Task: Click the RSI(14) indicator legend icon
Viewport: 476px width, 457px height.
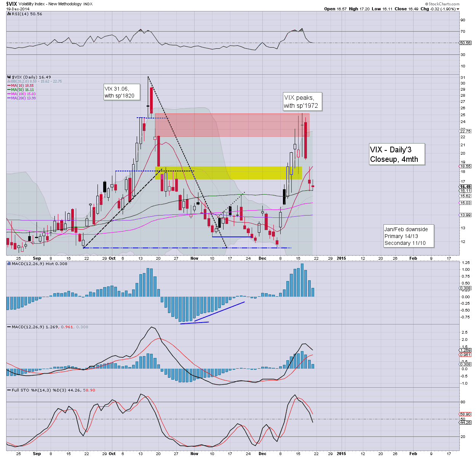Action: tap(8, 14)
